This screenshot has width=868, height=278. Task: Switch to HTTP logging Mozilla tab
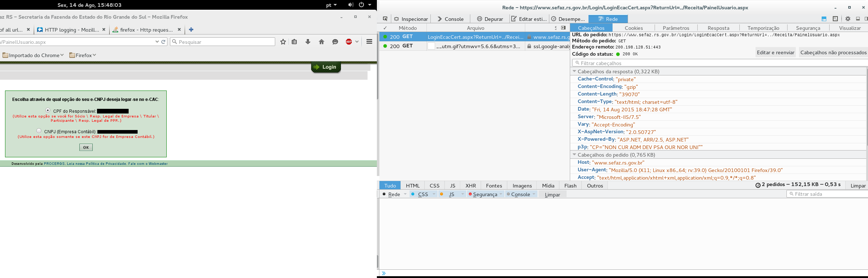pos(71,30)
